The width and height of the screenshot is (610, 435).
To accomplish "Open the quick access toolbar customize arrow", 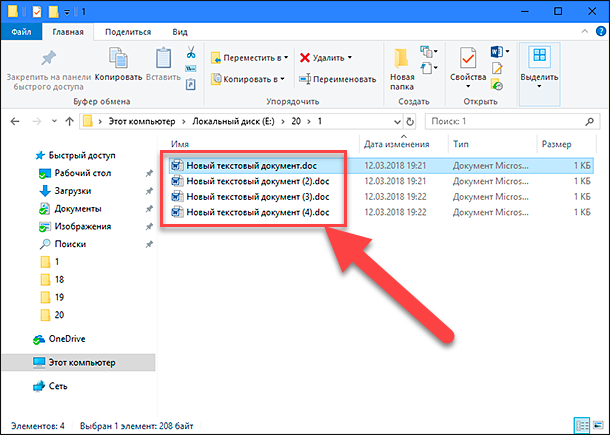I will [x=67, y=12].
